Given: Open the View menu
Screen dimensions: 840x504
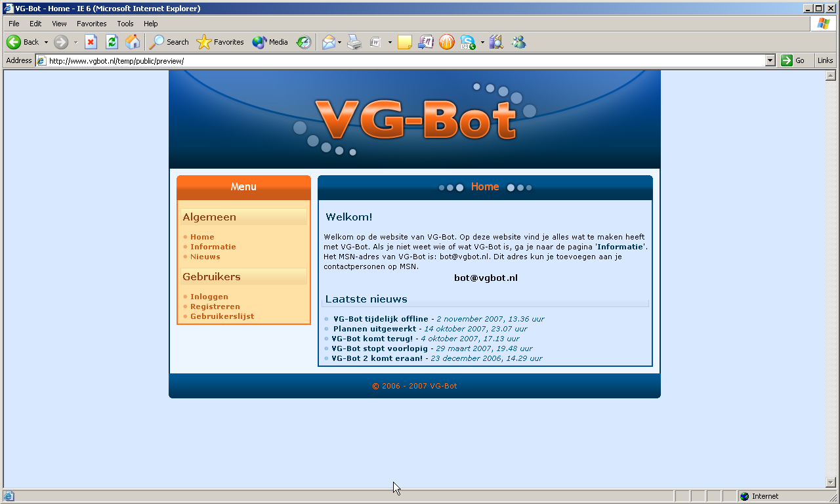Looking at the screenshot, I should click(x=59, y=24).
